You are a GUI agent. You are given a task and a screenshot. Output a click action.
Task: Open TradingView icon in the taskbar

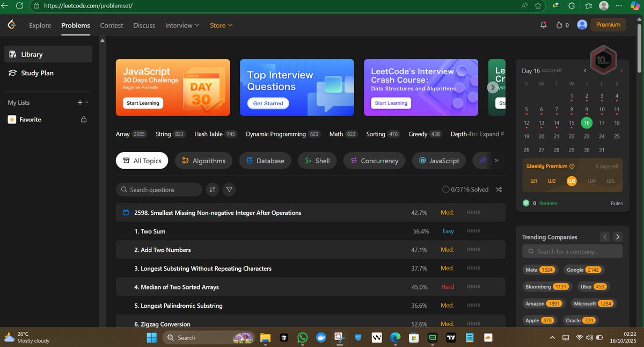(x=451, y=337)
